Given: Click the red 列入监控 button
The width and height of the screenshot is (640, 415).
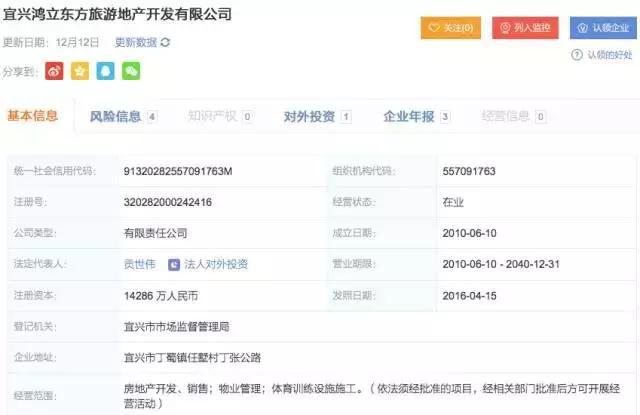Looking at the screenshot, I should tap(525, 28).
